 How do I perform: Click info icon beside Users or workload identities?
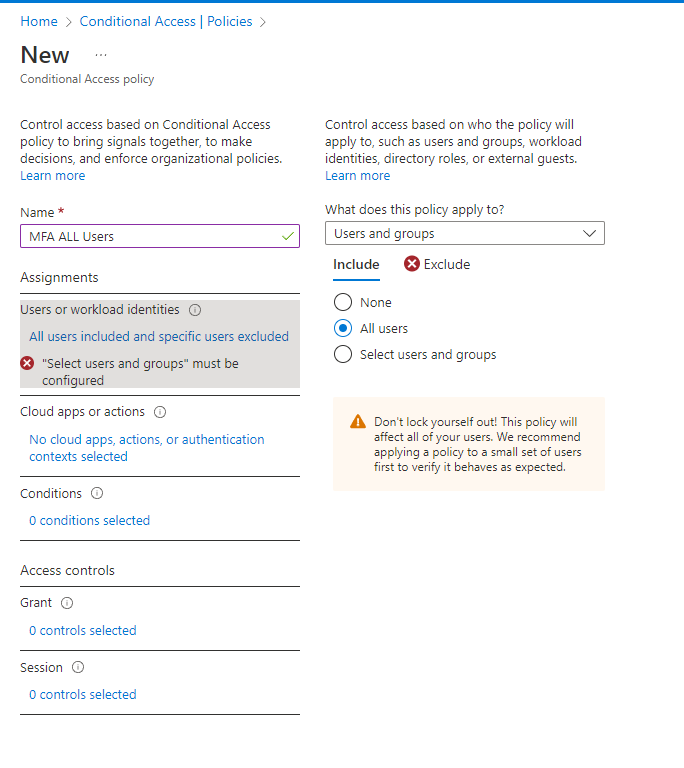(x=195, y=310)
